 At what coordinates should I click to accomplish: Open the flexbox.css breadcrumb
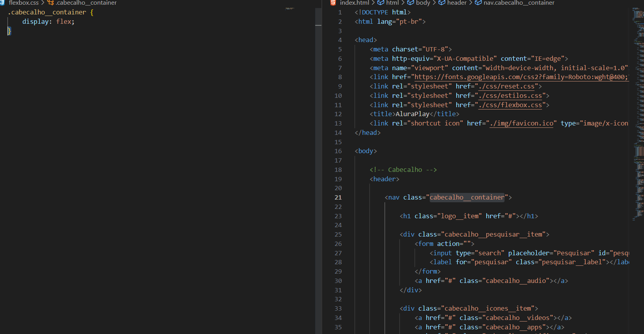click(x=24, y=2)
